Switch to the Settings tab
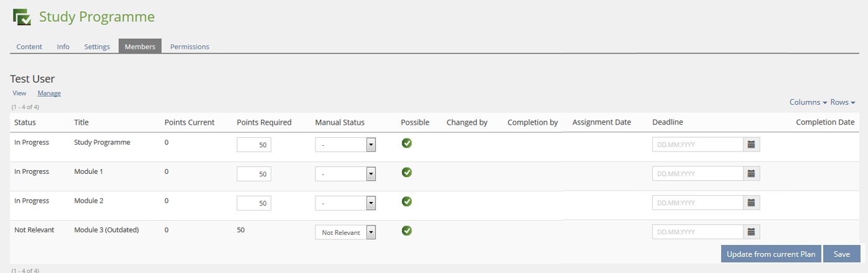The image size is (868, 273). pyautogui.click(x=97, y=47)
